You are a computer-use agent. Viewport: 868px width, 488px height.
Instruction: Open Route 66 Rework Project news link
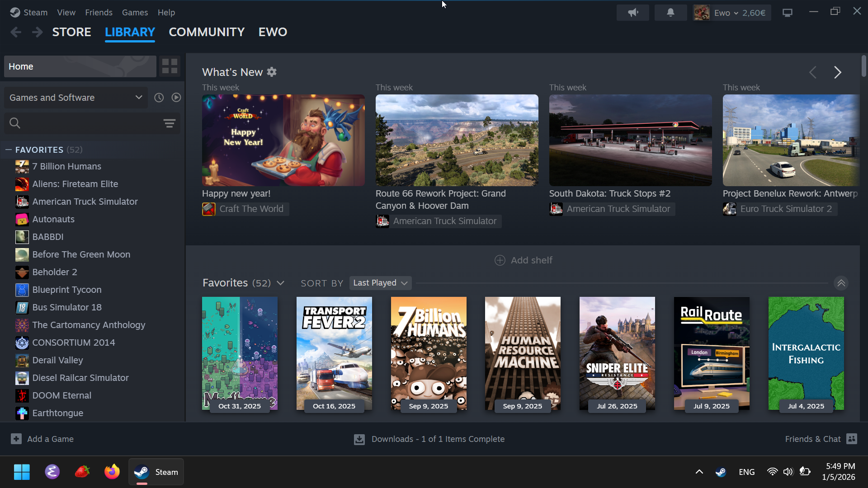440,200
